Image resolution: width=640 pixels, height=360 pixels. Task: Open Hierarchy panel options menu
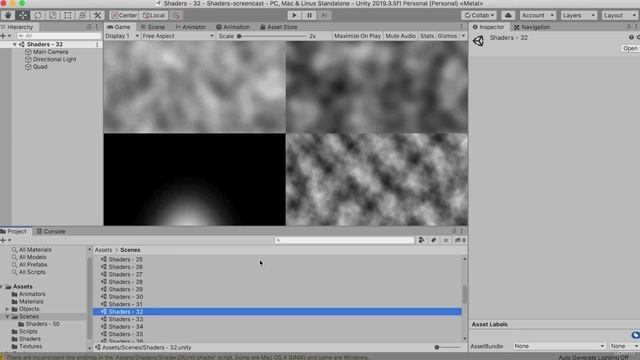97,27
